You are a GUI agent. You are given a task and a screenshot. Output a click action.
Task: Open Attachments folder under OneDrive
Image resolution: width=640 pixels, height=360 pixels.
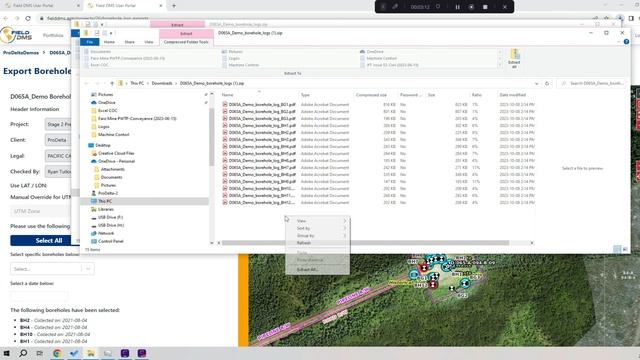pos(113,169)
